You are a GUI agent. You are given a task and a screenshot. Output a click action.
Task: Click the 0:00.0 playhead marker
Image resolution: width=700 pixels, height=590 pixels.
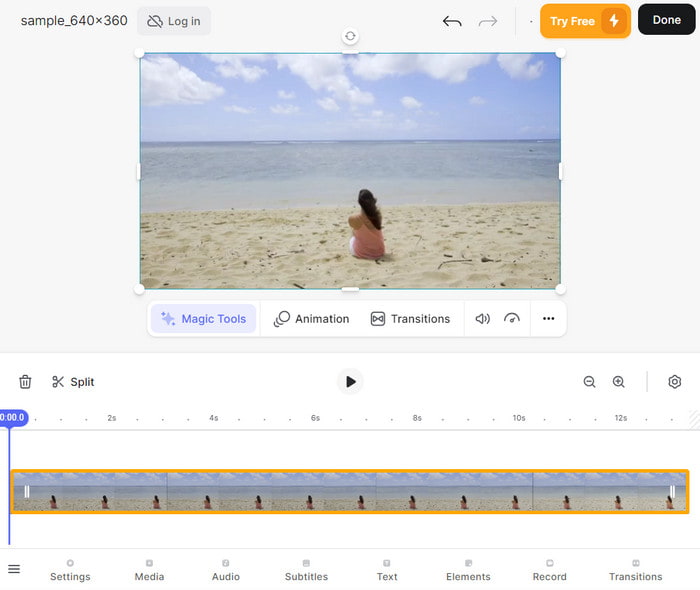[x=13, y=418]
